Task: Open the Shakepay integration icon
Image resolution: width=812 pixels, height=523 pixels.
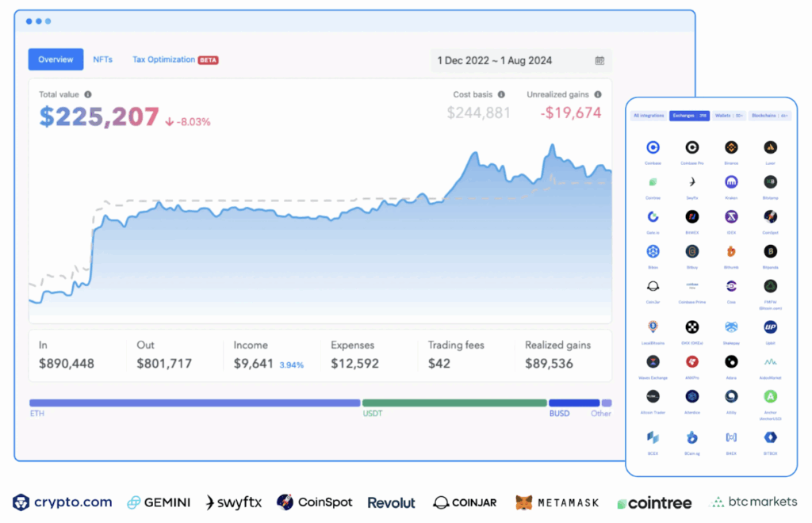Action: (731, 327)
